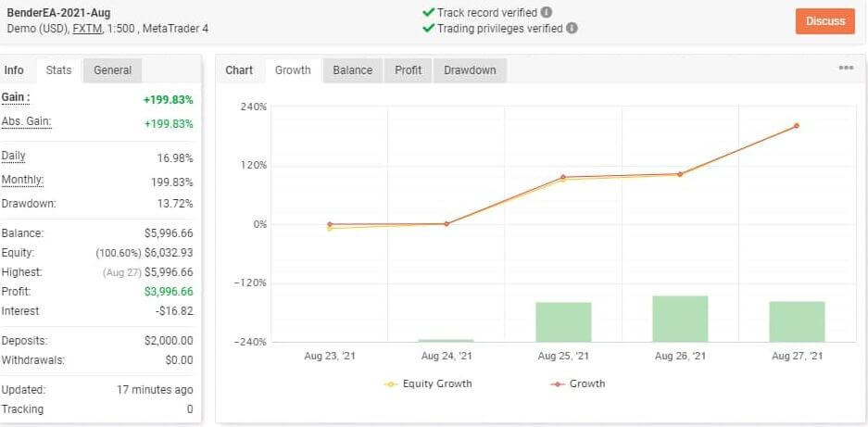Click the underlined Abs. Gain label

pos(26,121)
